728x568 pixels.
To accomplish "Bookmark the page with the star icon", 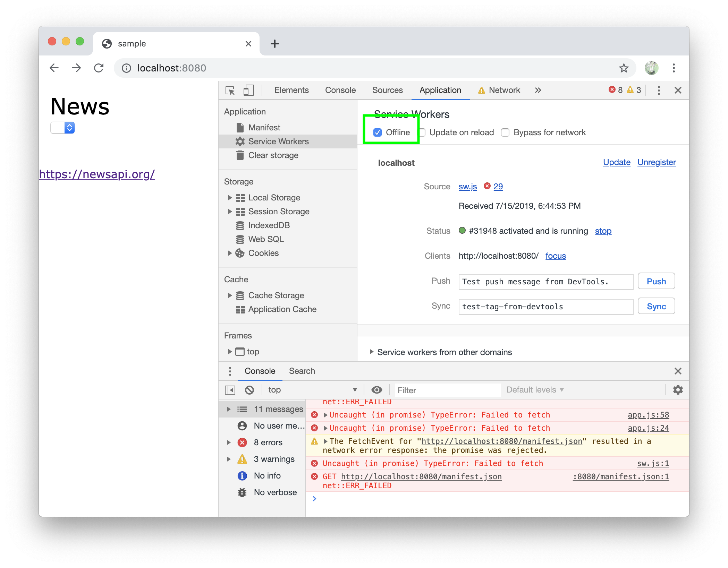I will pos(624,68).
